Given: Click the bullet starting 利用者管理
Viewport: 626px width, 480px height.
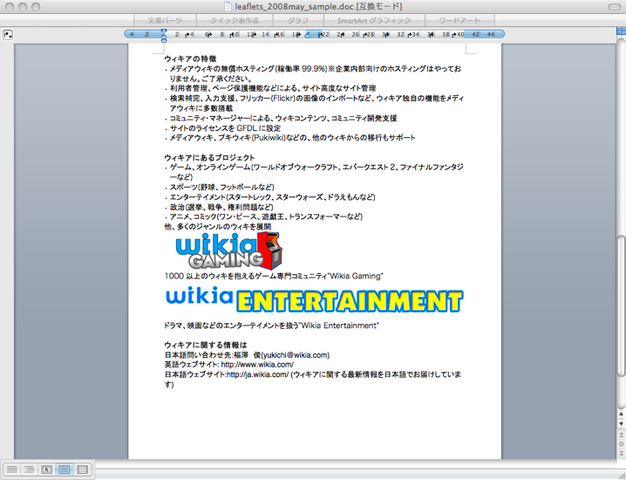Looking at the screenshot, I should (273, 88).
